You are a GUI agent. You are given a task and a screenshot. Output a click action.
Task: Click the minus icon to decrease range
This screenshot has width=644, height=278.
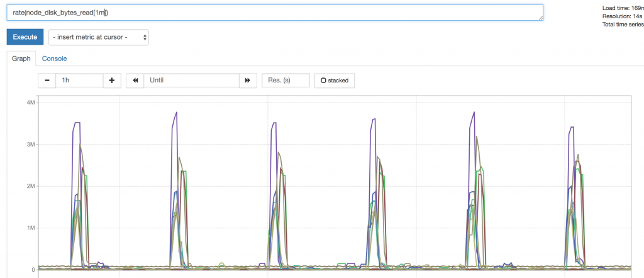point(47,81)
